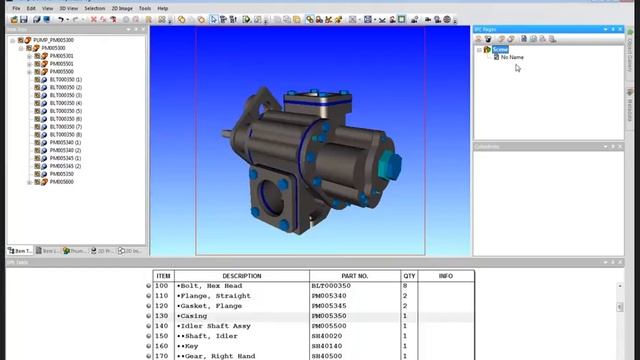Click the monitor screen icon beside Save
The image size is (640, 360).
[x=47, y=19]
